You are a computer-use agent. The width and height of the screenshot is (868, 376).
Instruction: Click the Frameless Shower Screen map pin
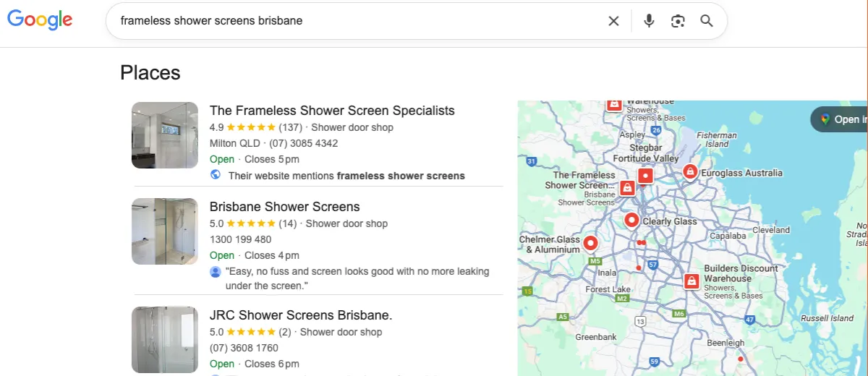[x=627, y=188]
